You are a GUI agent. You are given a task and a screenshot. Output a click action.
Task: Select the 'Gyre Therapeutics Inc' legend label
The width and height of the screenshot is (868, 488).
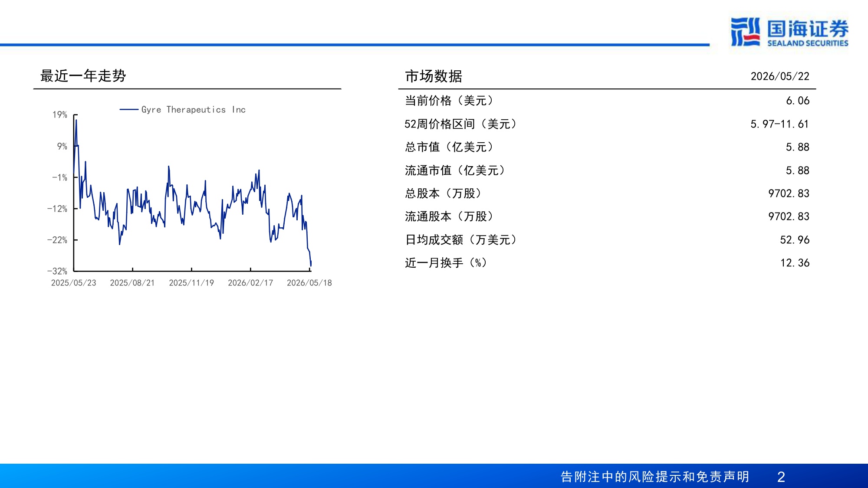pos(194,110)
